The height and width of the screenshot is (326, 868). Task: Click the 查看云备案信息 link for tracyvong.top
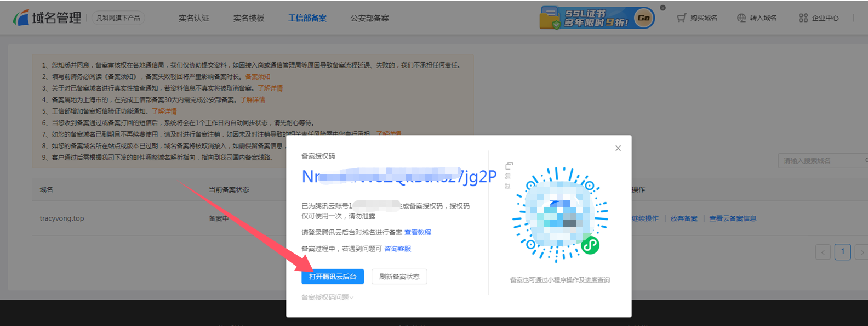tap(733, 218)
